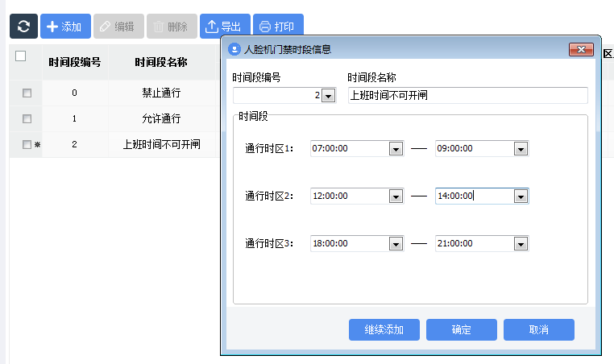
Task: Click the greyed 编辑 edit button
Action: tap(118, 27)
